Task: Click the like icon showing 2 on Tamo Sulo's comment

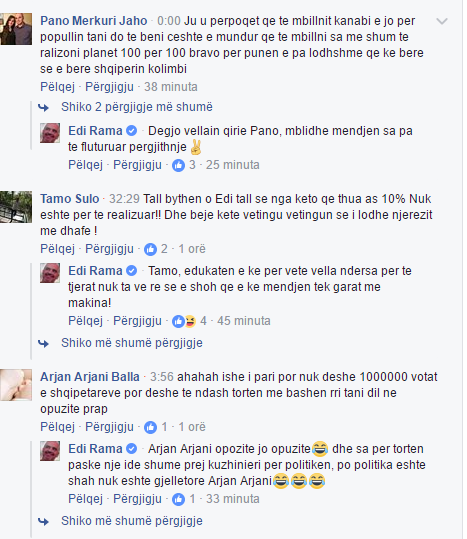Action: [150, 249]
